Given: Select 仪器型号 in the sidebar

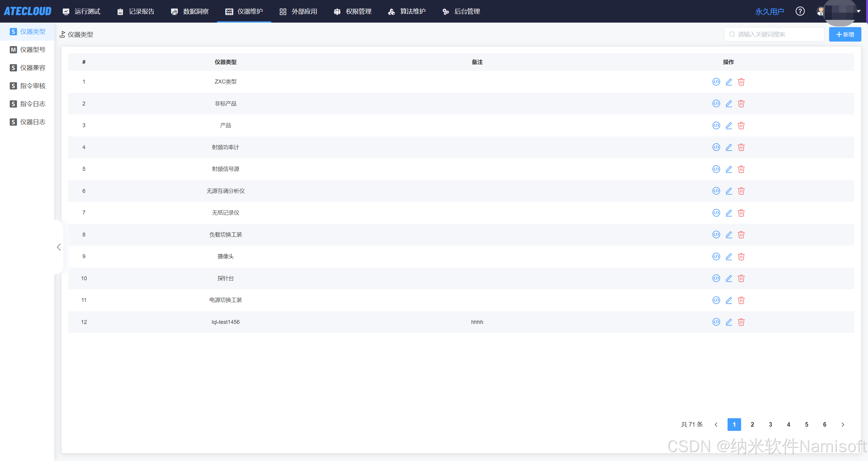Looking at the screenshot, I should 32,49.
